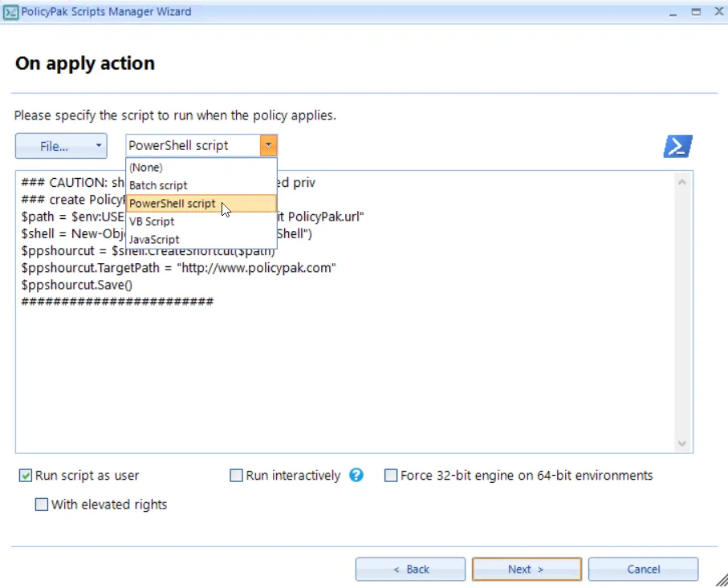The width and height of the screenshot is (728, 588).
Task: Collapse the script type dropdown arrow
Action: (x=268, y=145)
